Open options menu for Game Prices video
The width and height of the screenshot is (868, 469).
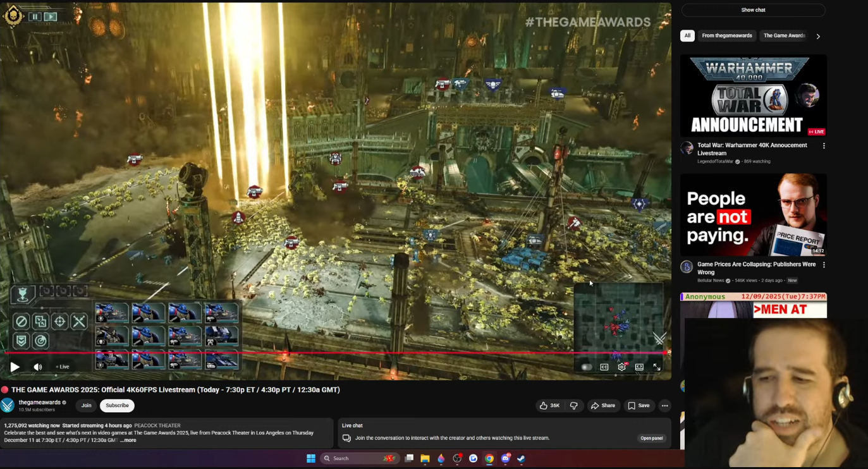824,265
